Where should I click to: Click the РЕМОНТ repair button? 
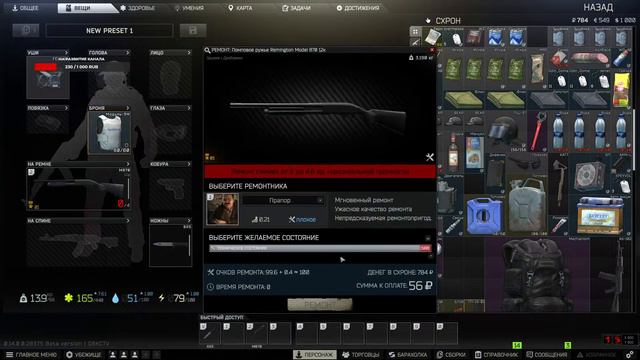pyautogui.click(x=320, y=304)
